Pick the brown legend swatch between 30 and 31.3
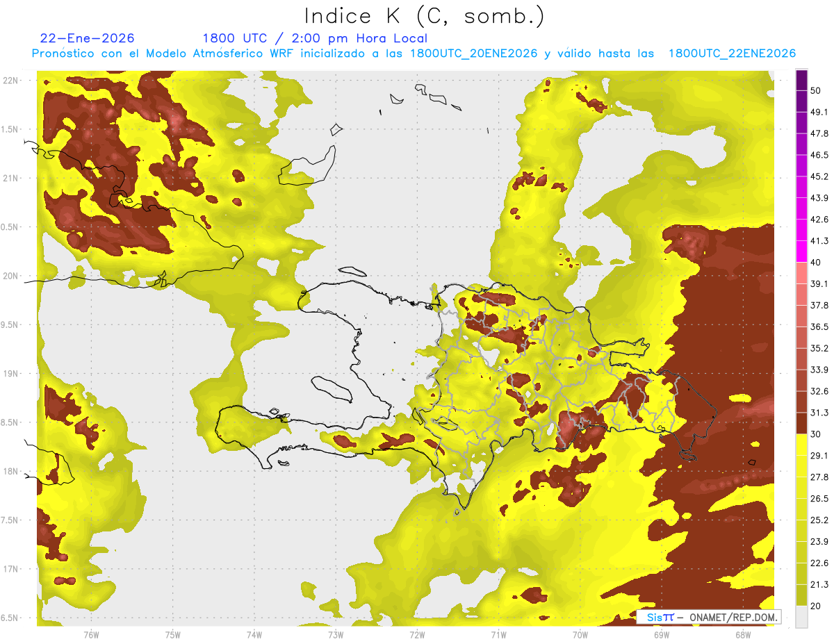 click(x=802, y=424)
